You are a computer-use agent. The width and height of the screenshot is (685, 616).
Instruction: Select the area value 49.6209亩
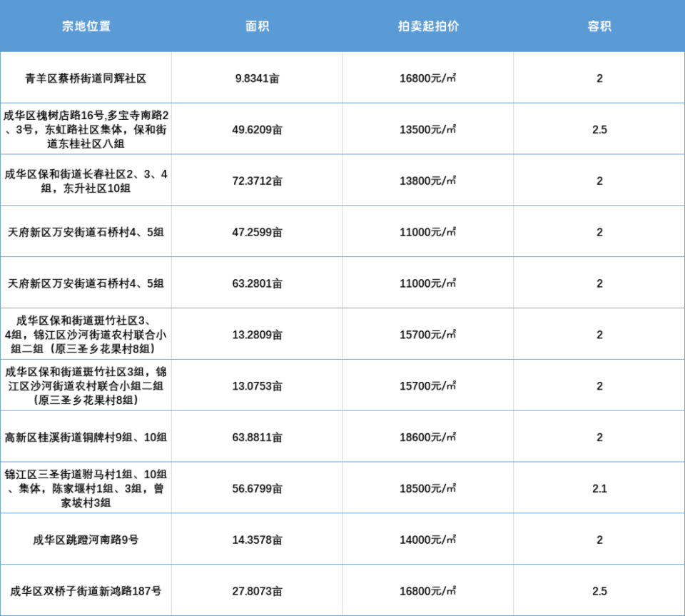(257, 129)
